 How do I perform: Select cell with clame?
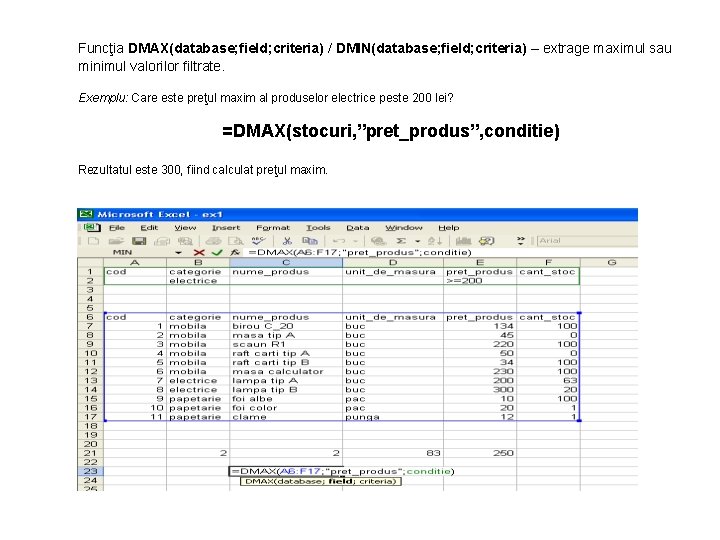(x=286, y=417)
